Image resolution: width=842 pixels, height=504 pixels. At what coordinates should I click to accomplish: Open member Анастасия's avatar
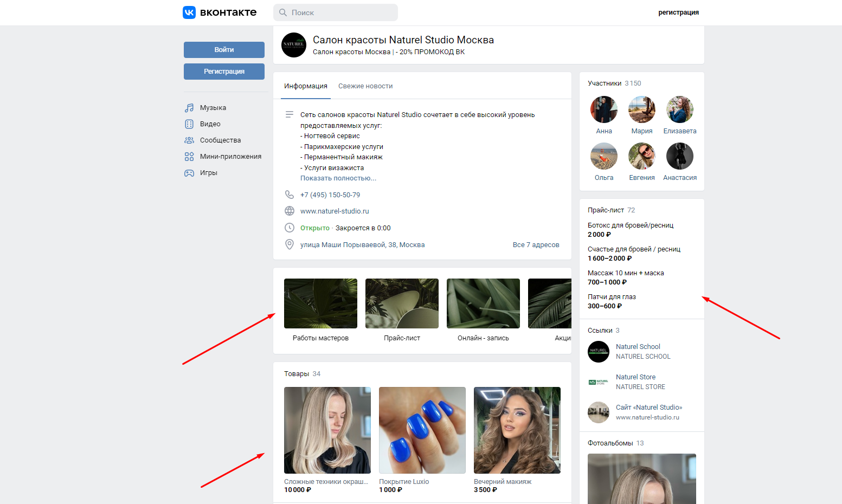(x=680, y=156)
